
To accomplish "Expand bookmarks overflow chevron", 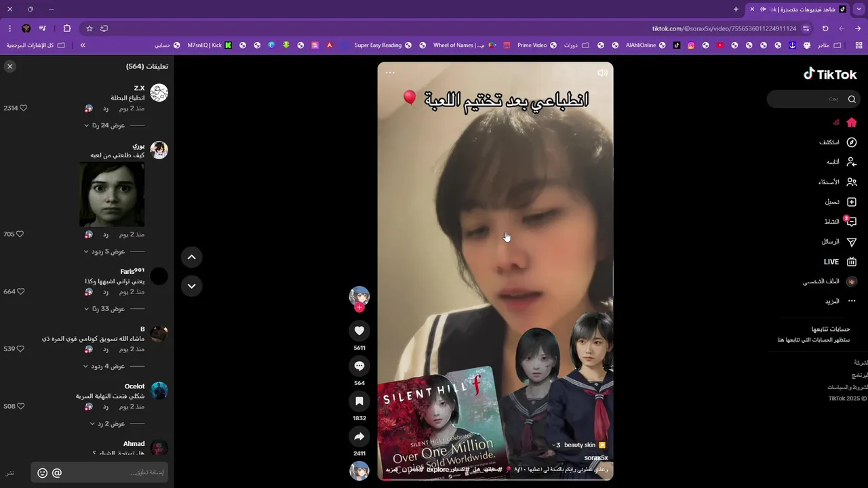I will point(83,45).
